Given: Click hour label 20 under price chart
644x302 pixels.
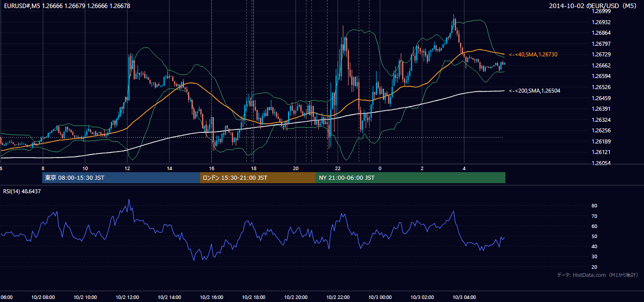Looking at the screenshot, I should pos(296,169).
